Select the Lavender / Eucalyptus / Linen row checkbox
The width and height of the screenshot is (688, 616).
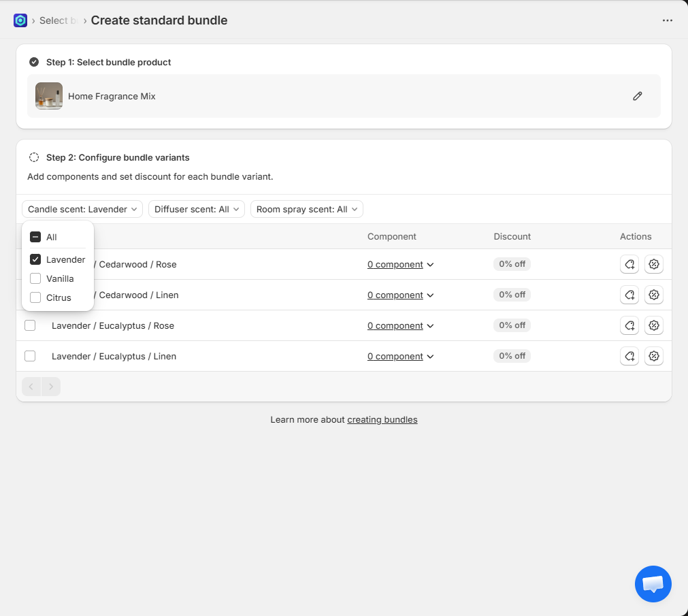pyautogui.click(x=30, y=356)
